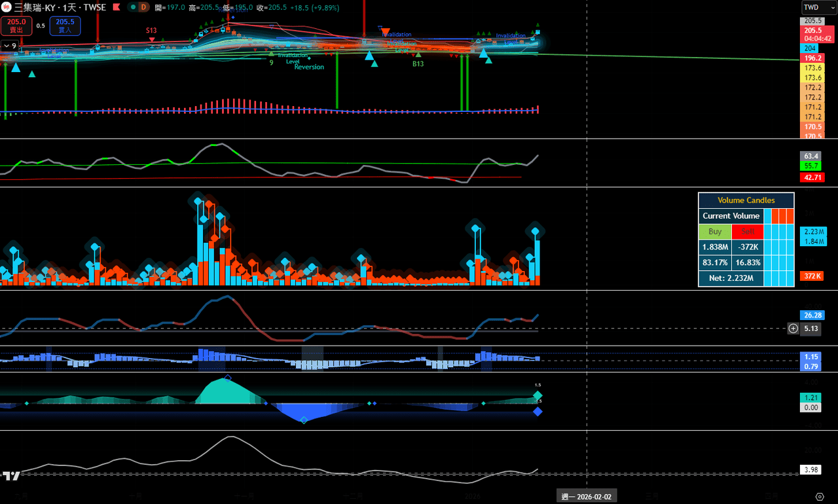838x504 pixels.
Task: Click the red flag icon beside TWSE
Action: tap(116, 7)
